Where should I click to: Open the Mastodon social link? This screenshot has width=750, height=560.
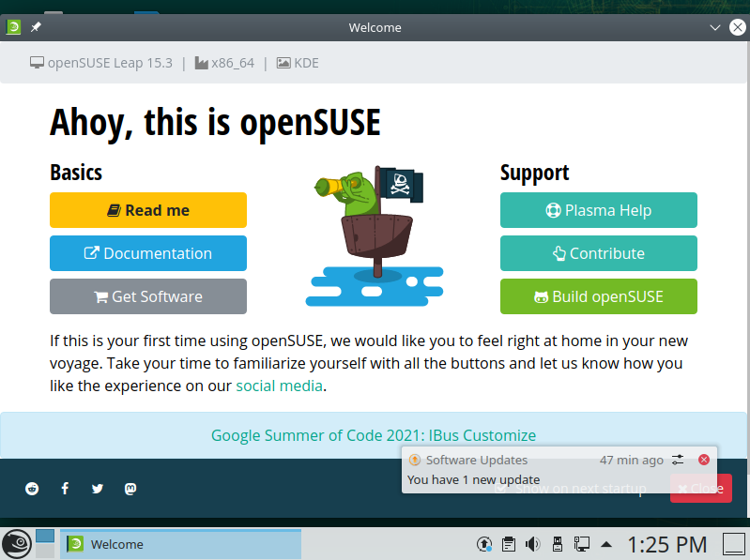tap(130, 489)
